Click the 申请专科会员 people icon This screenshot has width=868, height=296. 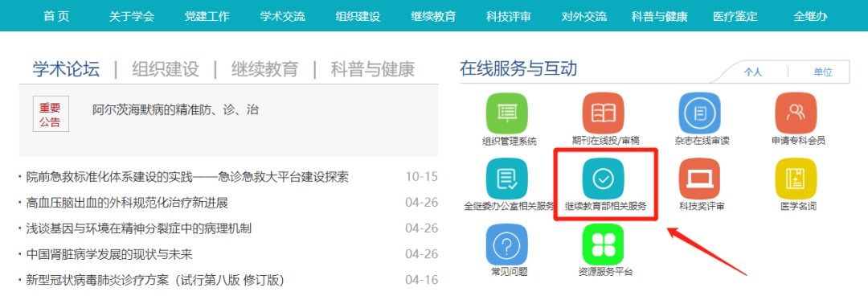(796, 113)
